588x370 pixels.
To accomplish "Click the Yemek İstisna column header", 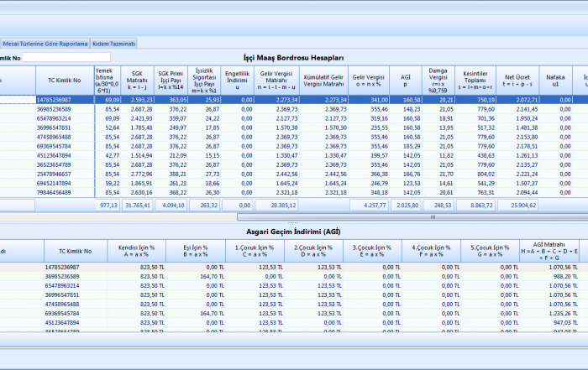I will pos(107,80).
